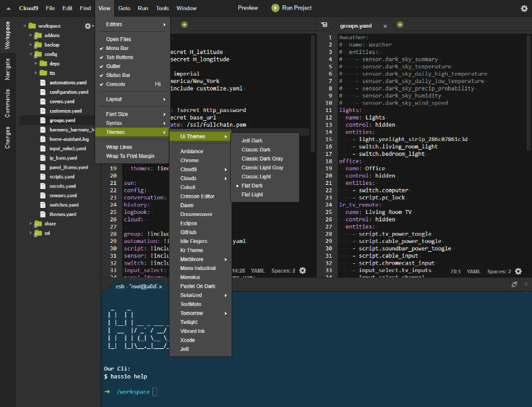Open secrets.yaml from file tree
The image size is (532, 407).
click(x=62, y=186)
